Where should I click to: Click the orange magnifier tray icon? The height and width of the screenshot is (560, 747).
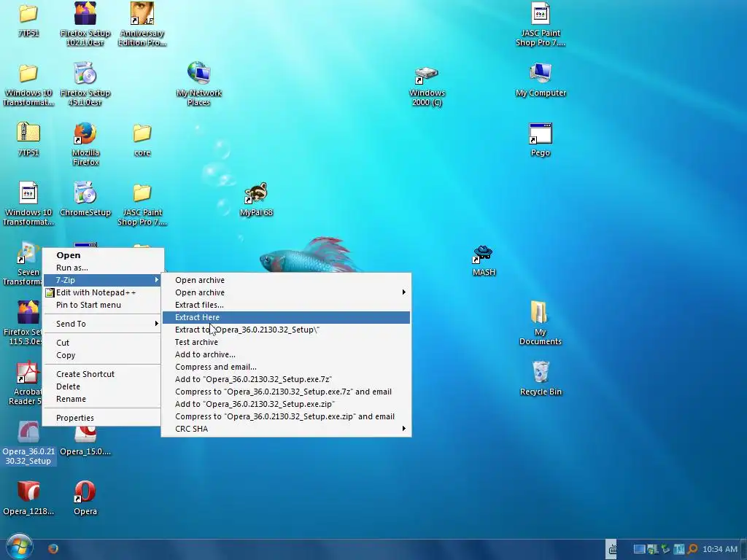(692, 549)
